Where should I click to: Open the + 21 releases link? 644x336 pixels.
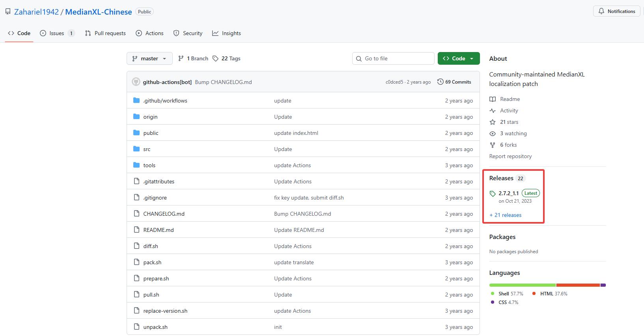click(x=505, y=215)
